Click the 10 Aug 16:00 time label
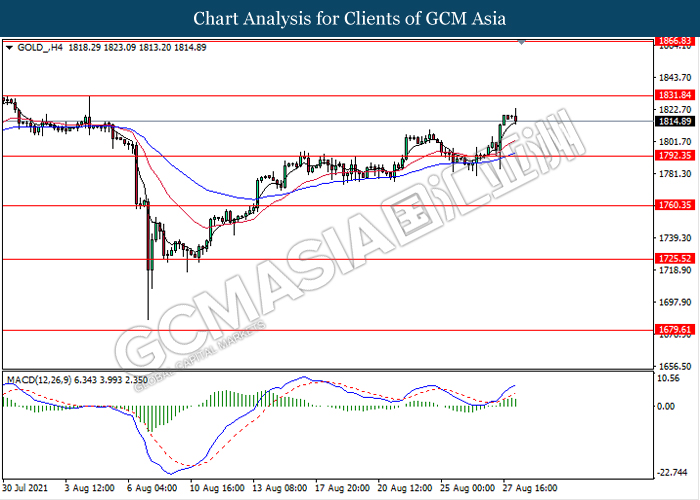The height and width of the screenshot is (500, 700). (x=217, y=488)
